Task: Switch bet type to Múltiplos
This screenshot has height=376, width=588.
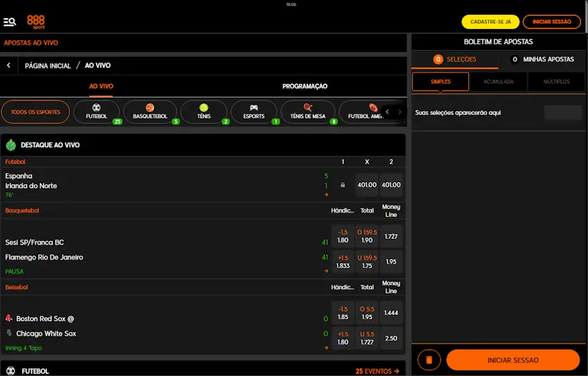Action: 556,82
